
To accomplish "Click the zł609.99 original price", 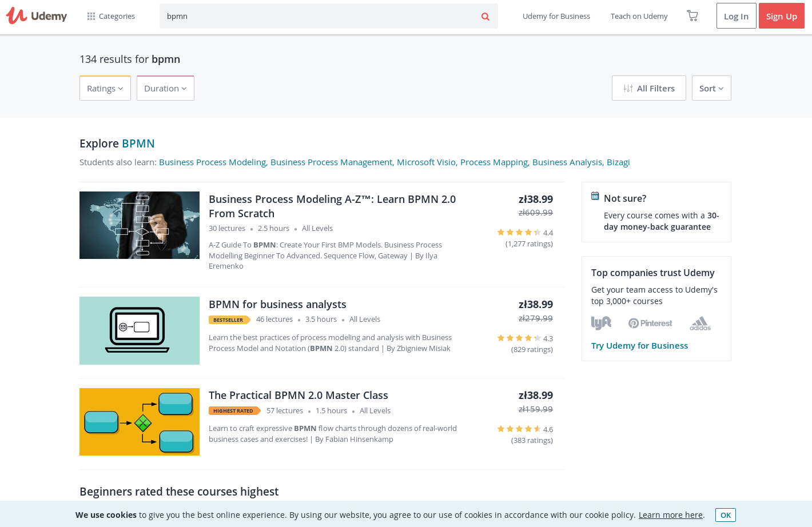I will coord(535,213).
